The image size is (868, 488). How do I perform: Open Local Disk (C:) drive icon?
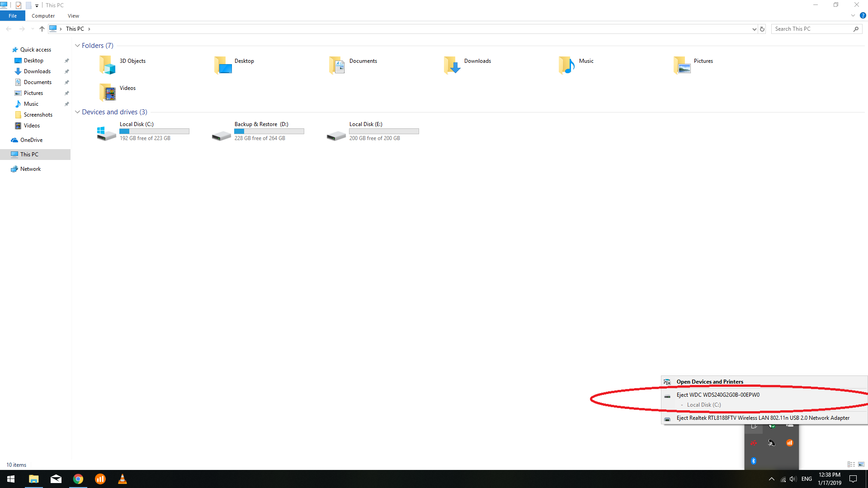(x=107, y=133)
